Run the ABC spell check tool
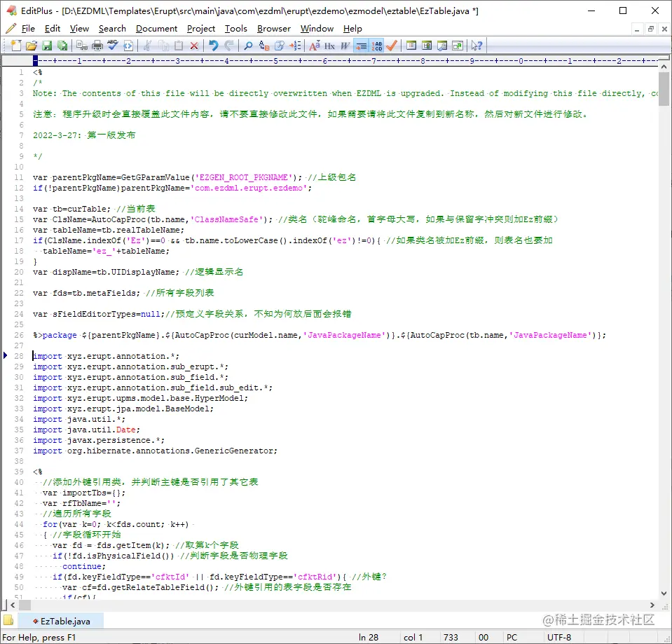672x644 pixels. tap(113, 46)
